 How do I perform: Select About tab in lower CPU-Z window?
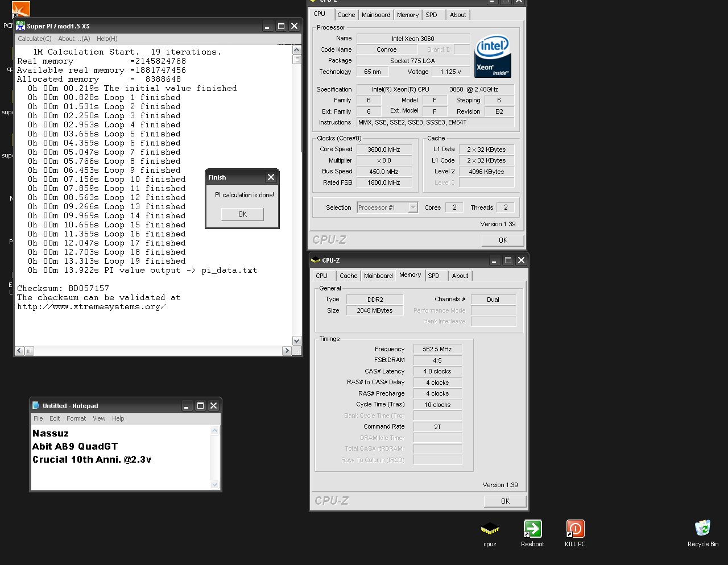[460, 276]
